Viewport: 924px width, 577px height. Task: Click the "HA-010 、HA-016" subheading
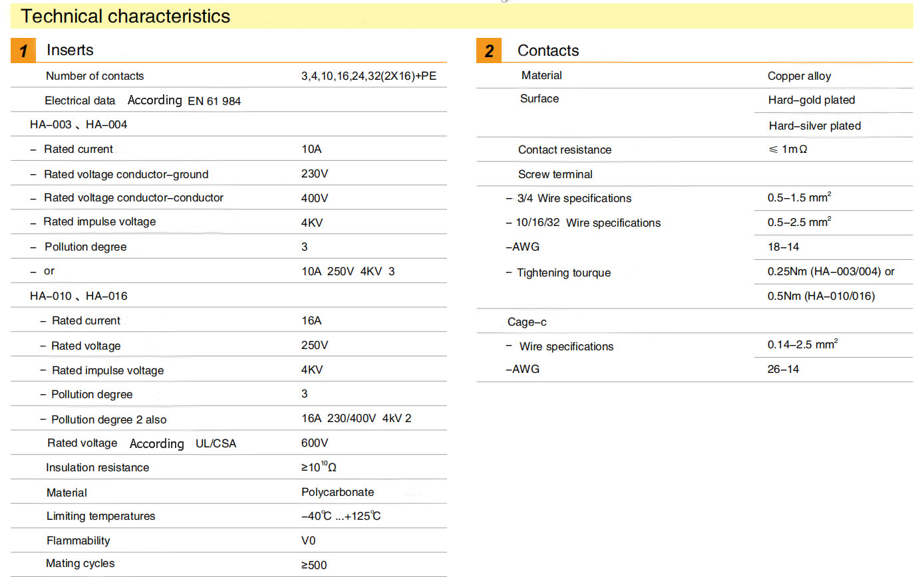[x=78, y=296]
